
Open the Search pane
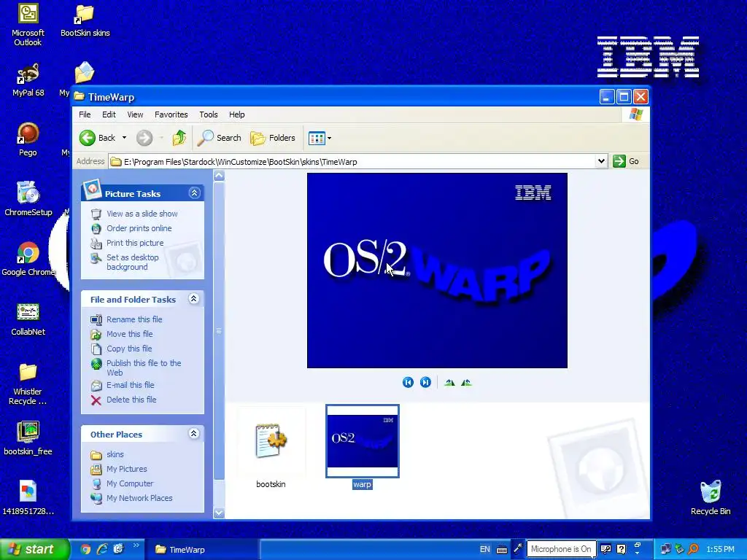pos(220,138)
